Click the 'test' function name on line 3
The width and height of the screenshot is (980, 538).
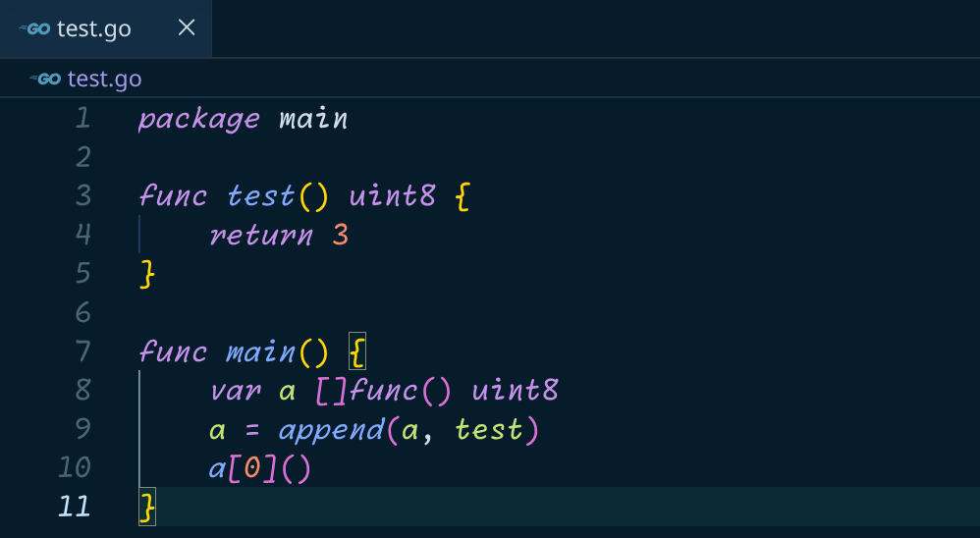coord(260,196)
